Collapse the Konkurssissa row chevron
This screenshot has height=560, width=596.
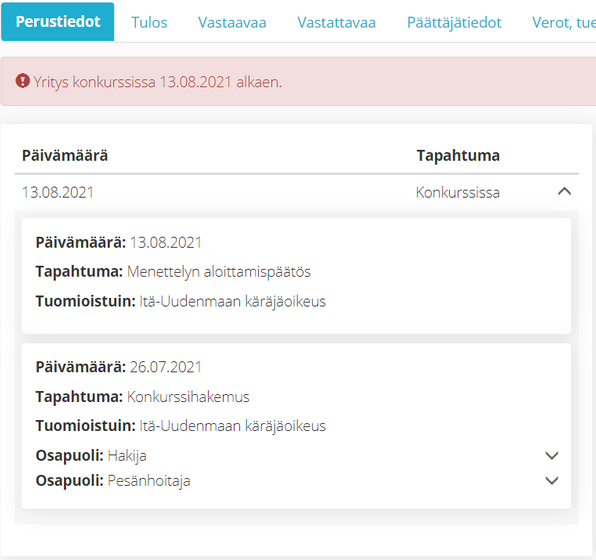(564, 191)
